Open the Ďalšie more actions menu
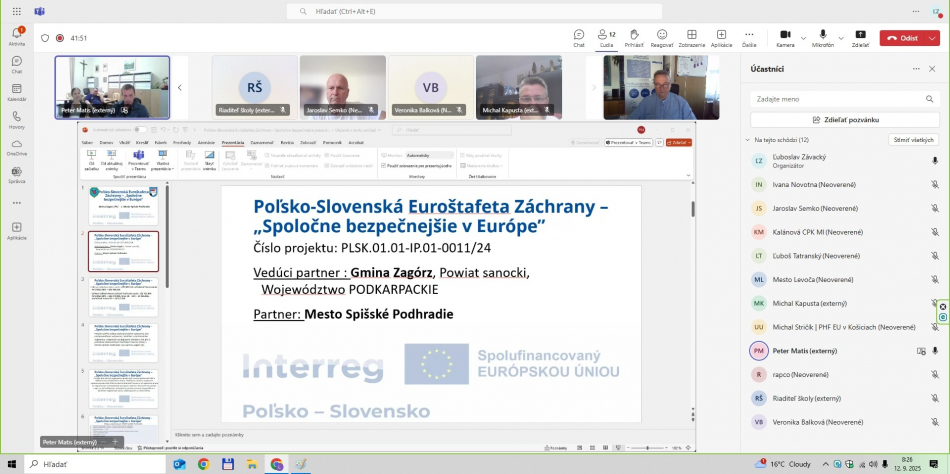 (749, 37)
